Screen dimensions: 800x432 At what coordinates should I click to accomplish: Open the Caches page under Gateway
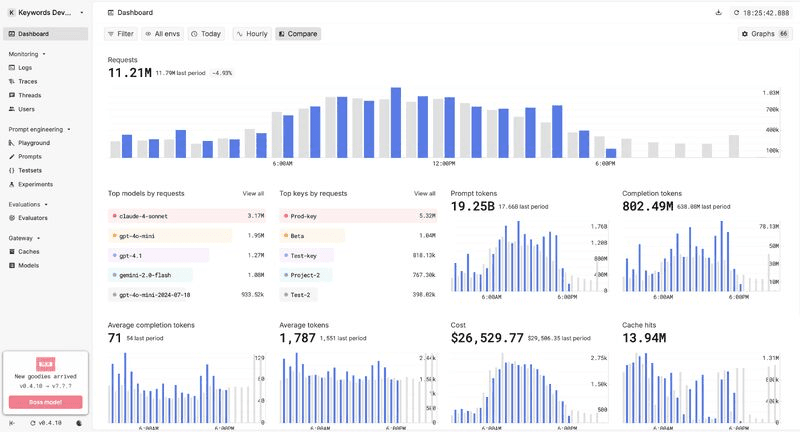point(29,251)
